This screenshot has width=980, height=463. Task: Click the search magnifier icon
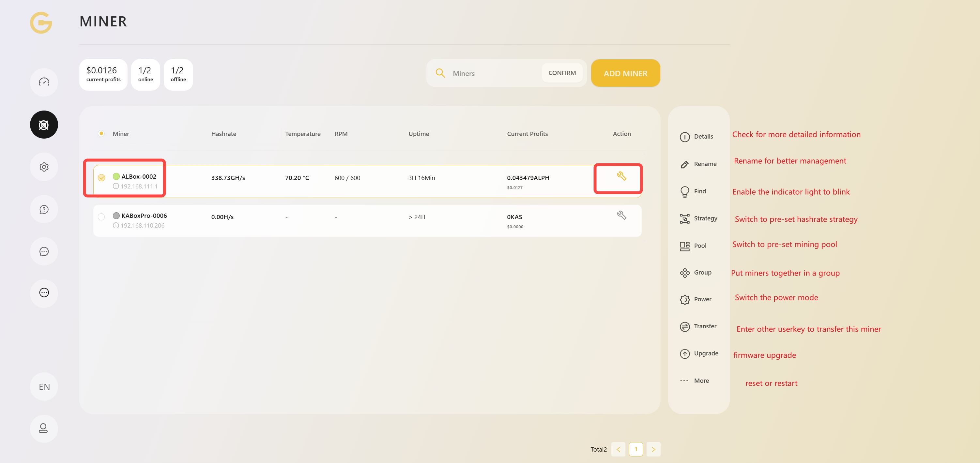point(440,73)
